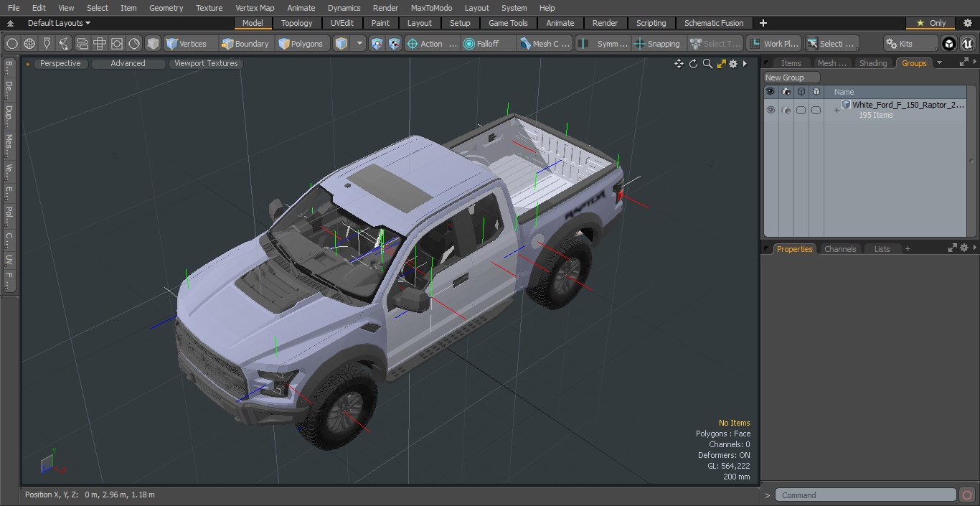
Task: Click the viewport zoom magnifier icon
Action: (707, 64)
